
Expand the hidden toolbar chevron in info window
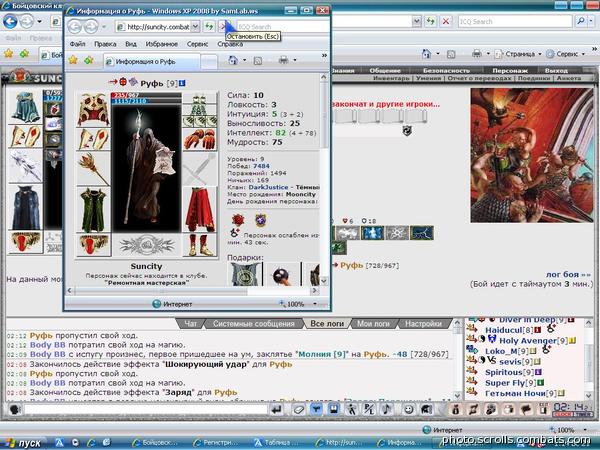(x=324, y=55)
